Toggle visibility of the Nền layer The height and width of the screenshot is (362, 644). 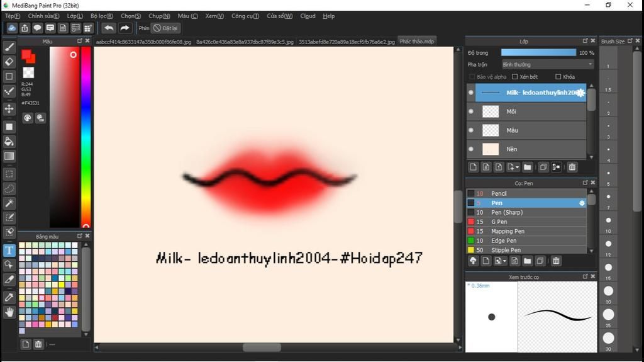470,149
